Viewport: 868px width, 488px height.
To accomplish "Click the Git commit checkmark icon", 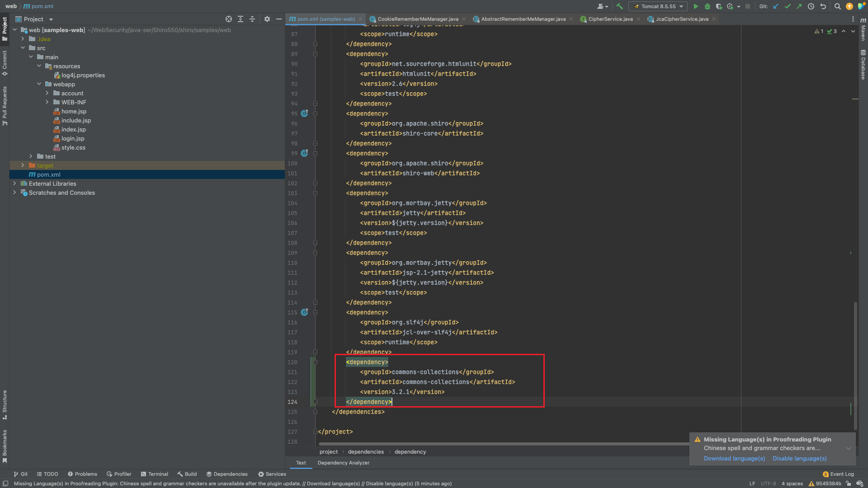I will [788, 6].
